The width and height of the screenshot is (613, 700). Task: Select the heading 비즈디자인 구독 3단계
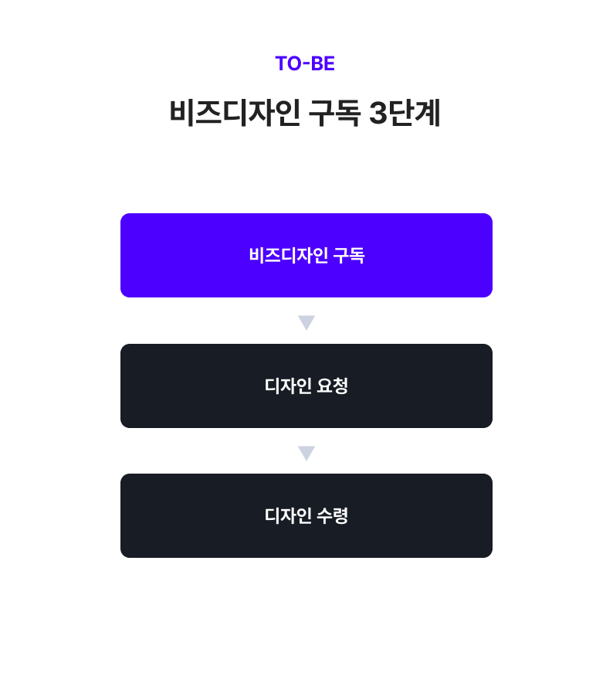click(305, 113)
